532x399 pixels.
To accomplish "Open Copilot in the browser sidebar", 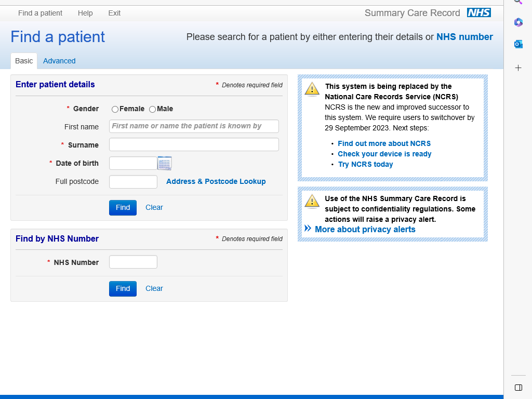I will click(x=518, y=22).
